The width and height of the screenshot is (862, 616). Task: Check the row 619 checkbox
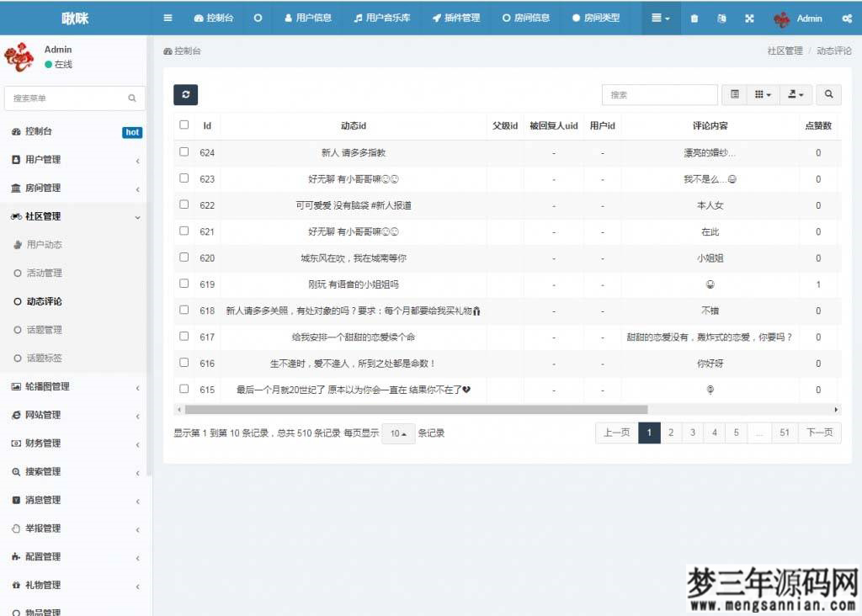184,284
